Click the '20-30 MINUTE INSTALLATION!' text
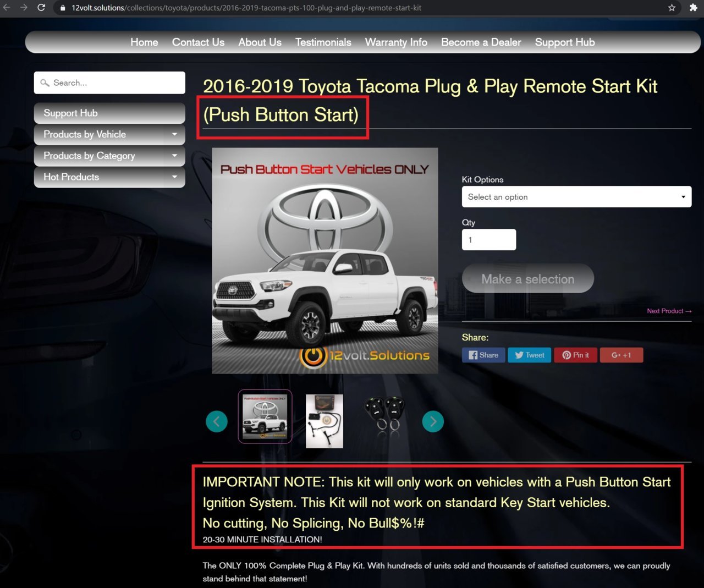This screenshot has height=588, width=704. tap(262, 540)
